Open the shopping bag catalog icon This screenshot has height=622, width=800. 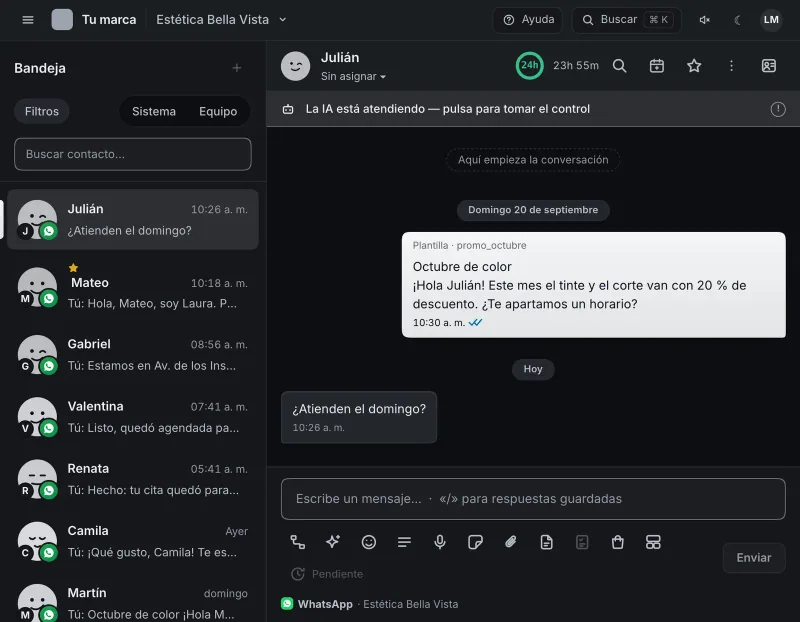pos(617,542)
